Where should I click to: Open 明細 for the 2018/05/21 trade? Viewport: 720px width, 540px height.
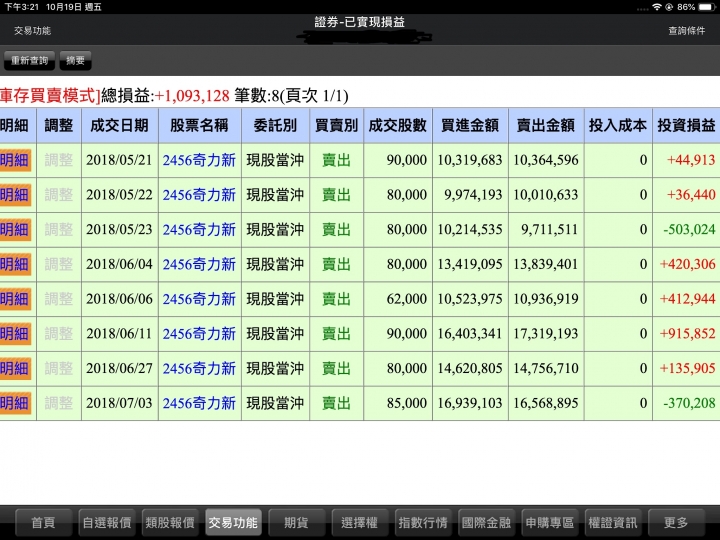coord(15,160)
